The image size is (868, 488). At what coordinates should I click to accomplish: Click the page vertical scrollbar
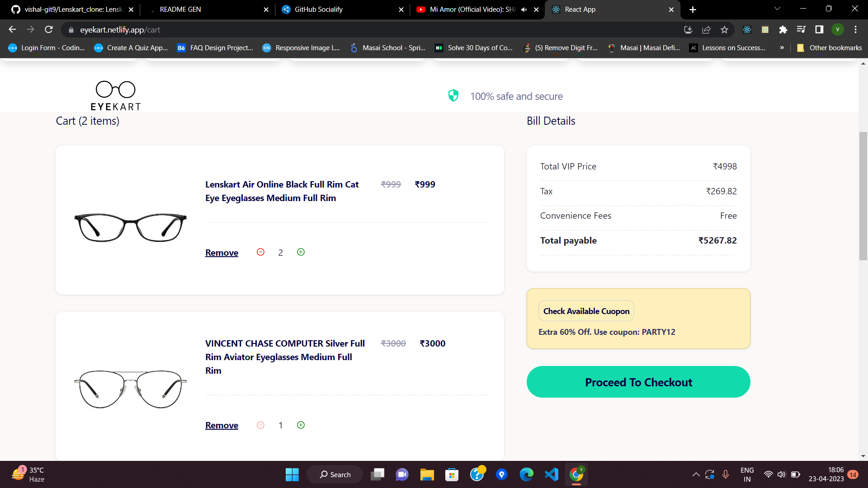coord(863,196)
